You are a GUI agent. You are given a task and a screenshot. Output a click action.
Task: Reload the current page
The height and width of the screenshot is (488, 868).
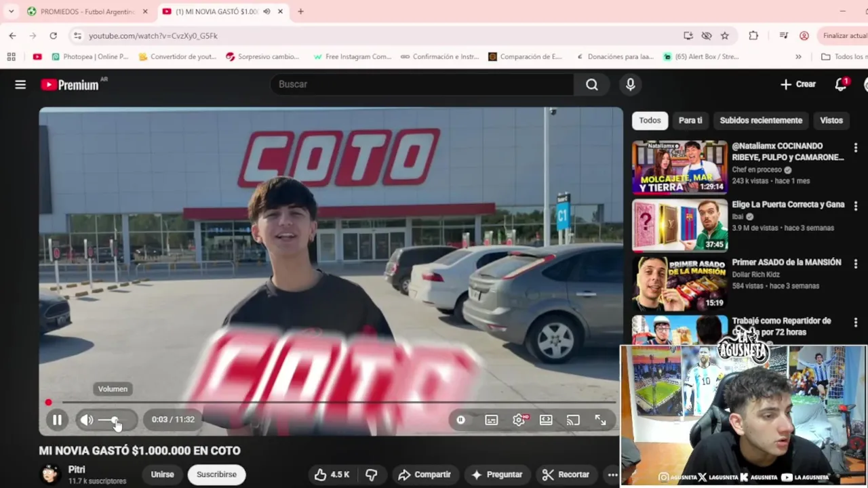click(53, 36)
